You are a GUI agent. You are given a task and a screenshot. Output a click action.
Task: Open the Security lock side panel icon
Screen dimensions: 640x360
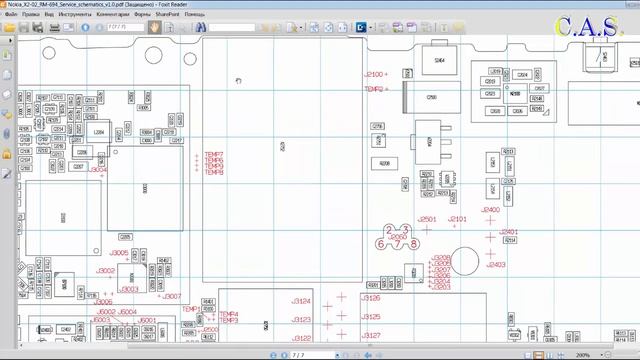pos(7,154)
